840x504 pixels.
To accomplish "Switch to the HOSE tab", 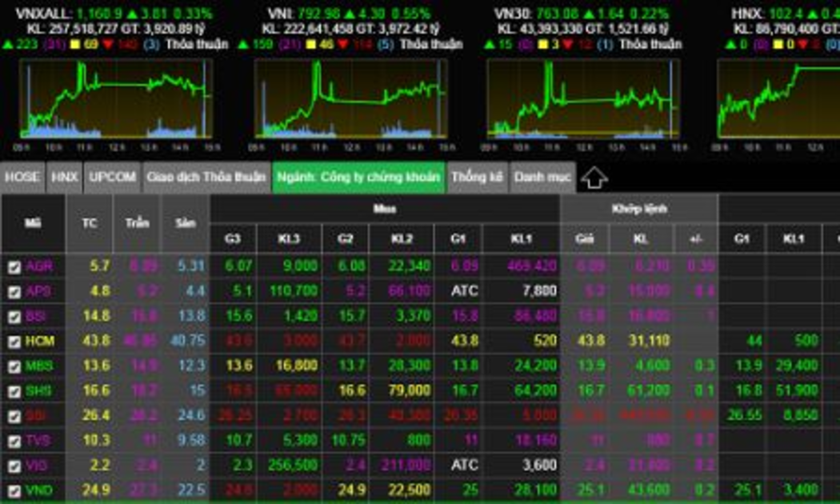I will (x=22, y=178).
